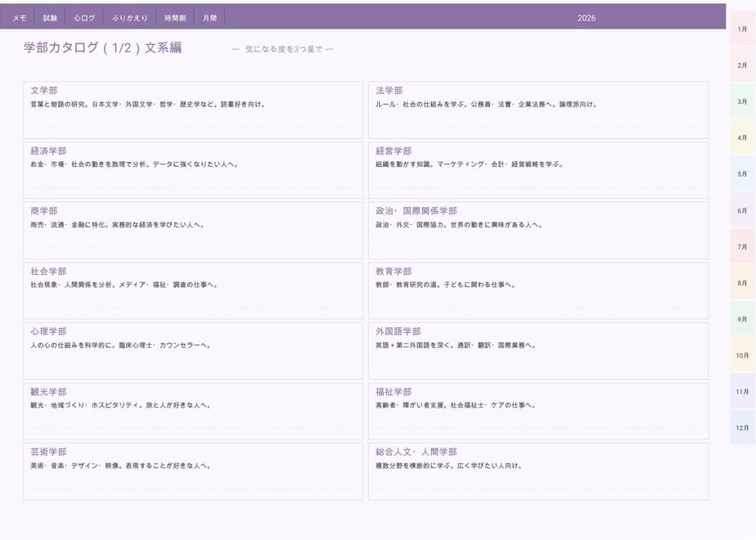Select the 社会学部 card heading
The image size is (756, 540).
[48, 272]
